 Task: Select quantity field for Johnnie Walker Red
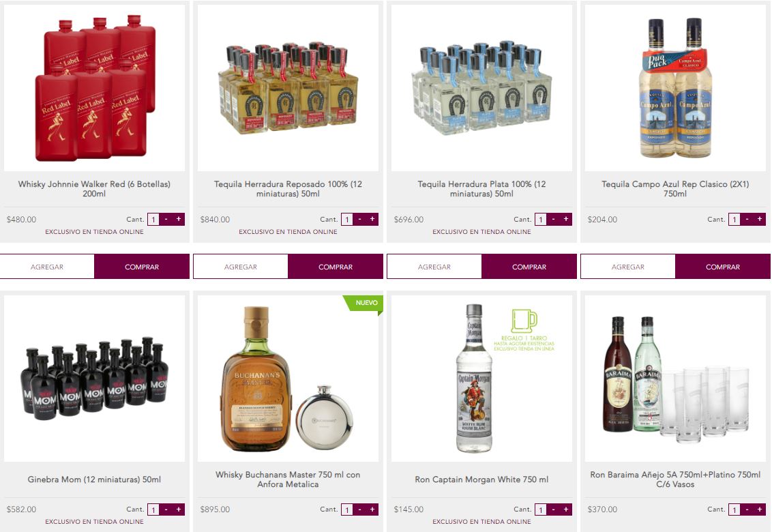[153, 219]
